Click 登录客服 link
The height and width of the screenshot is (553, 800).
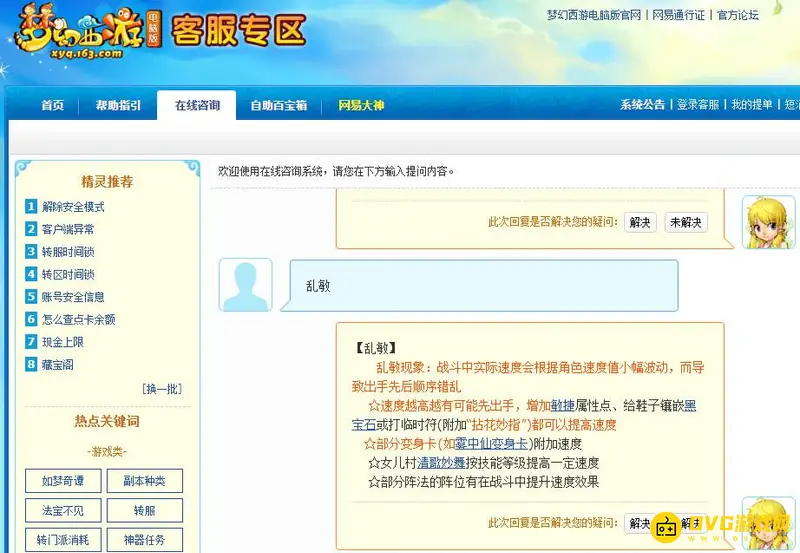697,105
